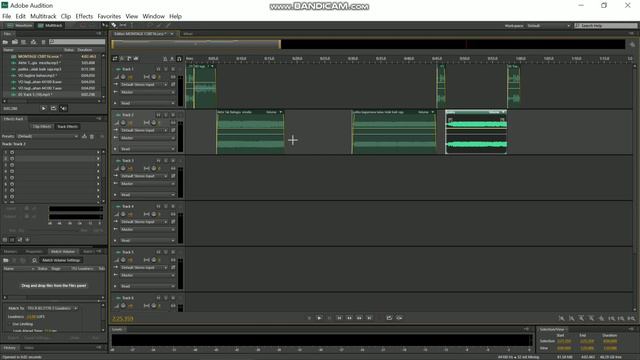Screen dimensions: 640x360
Task: Solo Track 1
Action: coord(166,69)
